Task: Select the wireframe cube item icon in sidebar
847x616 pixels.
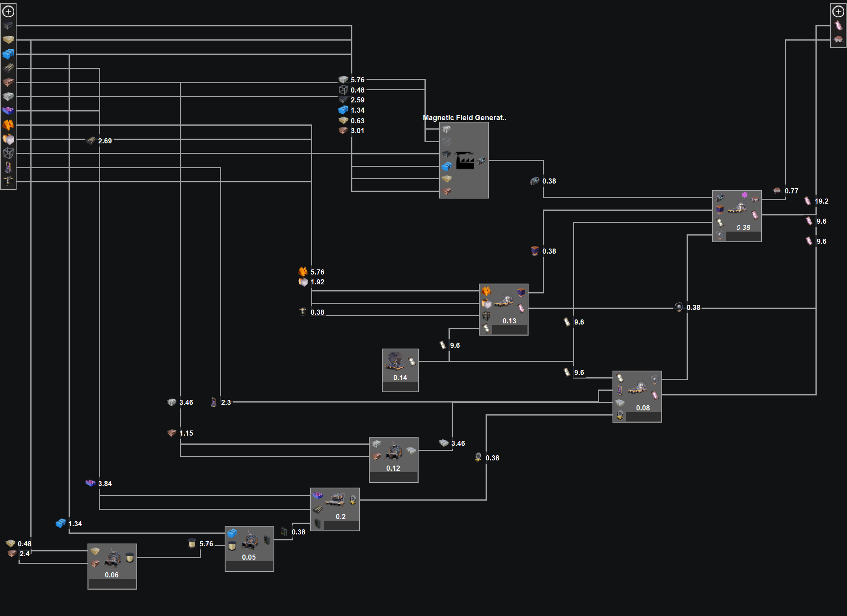Action: click(x=8, y=153)
